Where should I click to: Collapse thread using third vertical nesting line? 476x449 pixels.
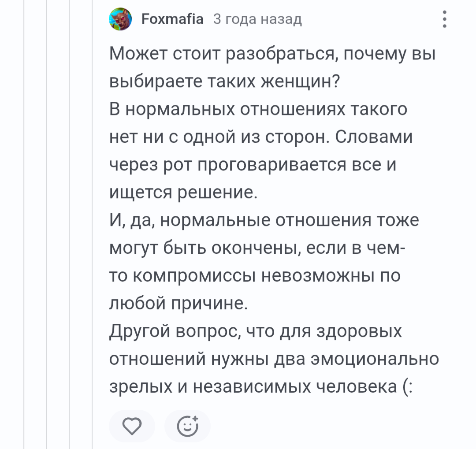(x=69, y=224)
